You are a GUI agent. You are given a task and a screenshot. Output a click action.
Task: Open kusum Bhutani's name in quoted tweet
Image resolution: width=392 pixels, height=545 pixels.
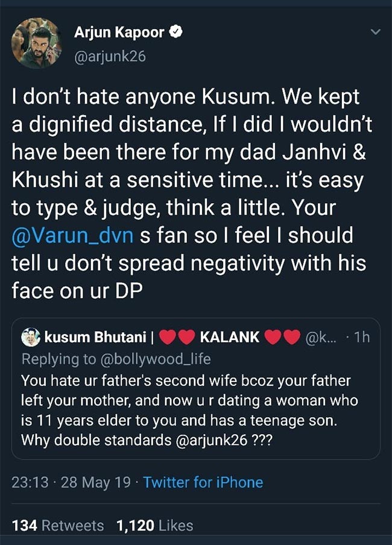coord(95,338)
